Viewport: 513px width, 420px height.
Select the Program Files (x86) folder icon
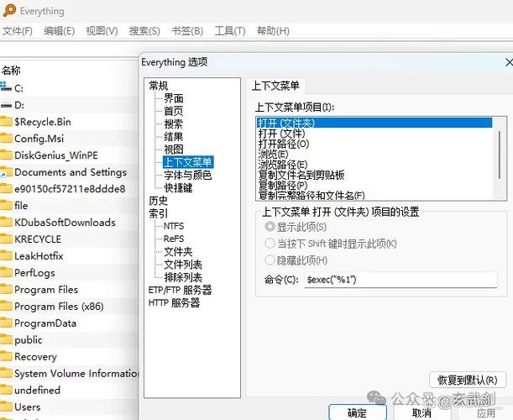tap(6, 307)
